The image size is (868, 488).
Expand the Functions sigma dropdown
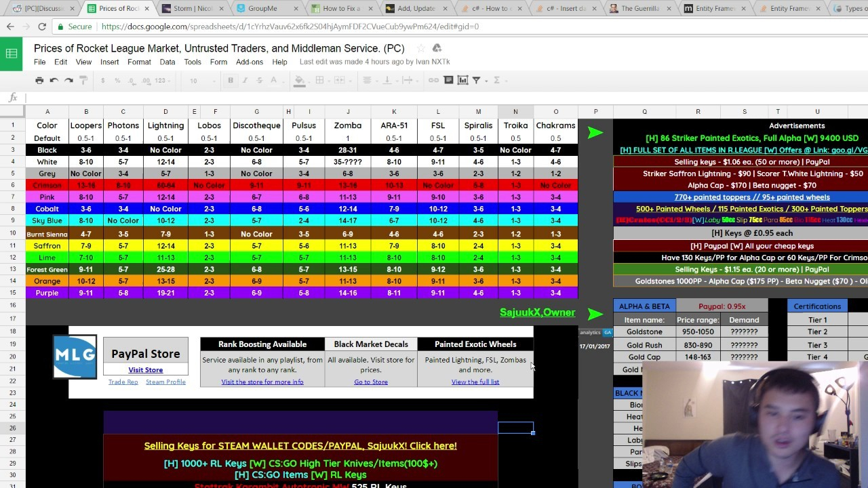(x=498, y=80)
